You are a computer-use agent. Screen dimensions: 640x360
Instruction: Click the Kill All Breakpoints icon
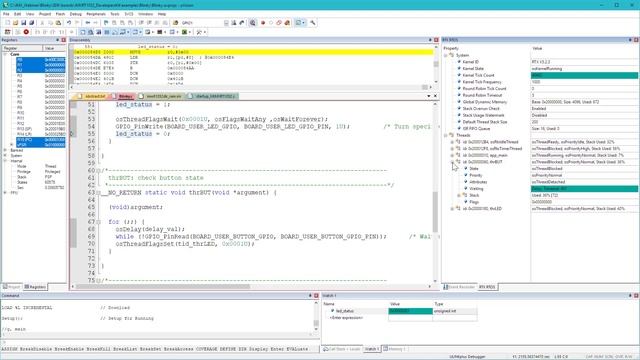coord(287,23)
